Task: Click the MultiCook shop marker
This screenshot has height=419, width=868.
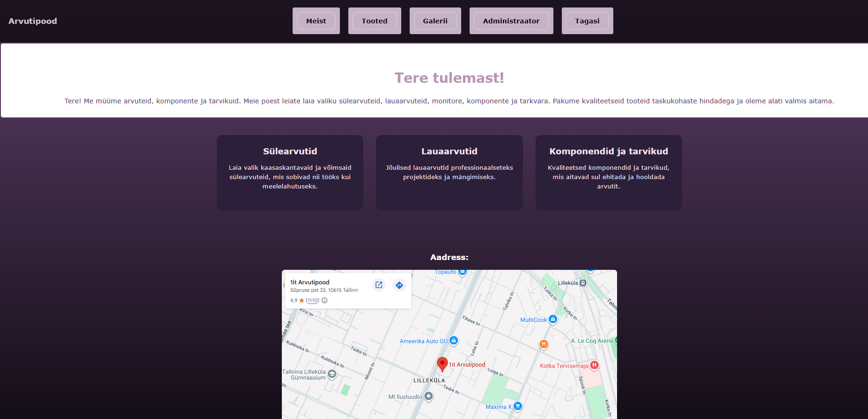Action: [x=552, y=319]
